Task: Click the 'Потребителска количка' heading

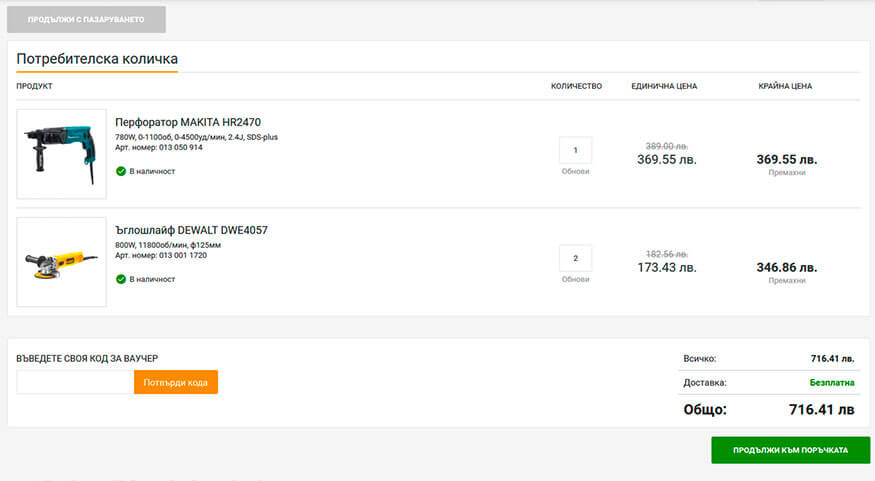Action: 97,59
